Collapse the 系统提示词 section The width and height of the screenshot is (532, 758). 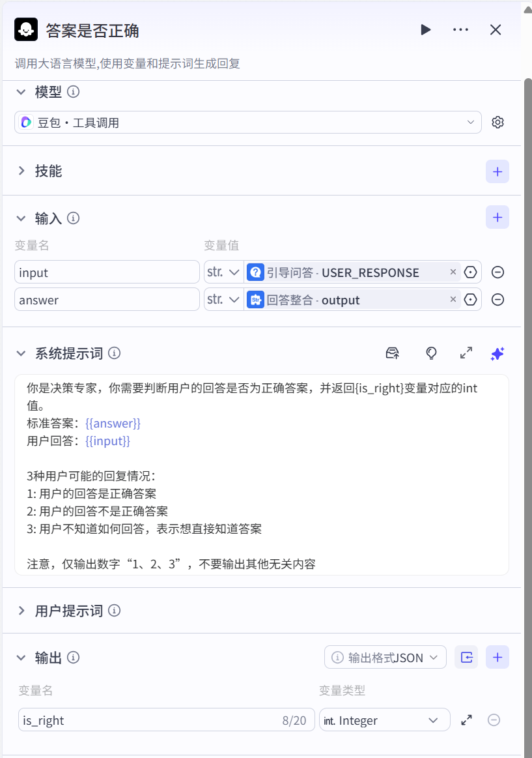point(21,353)
